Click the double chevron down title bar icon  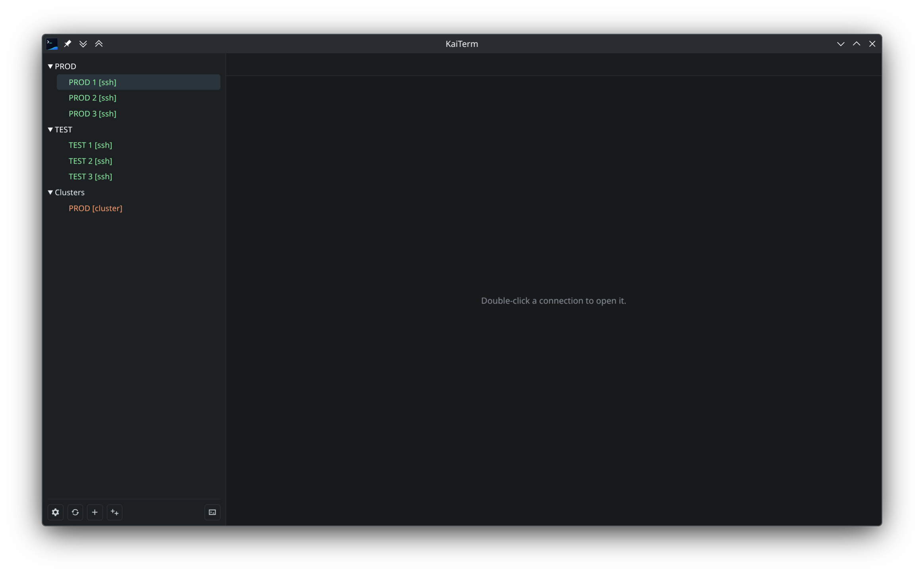point(83,44)
